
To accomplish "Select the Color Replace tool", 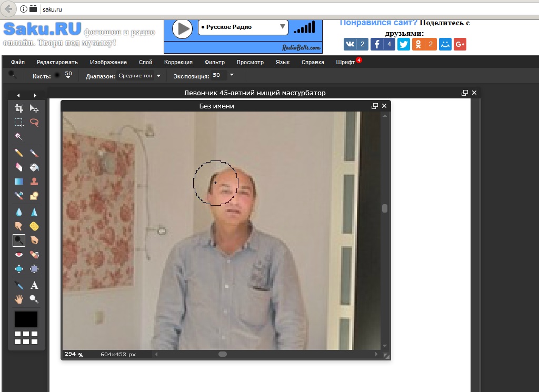I will coord(19,196).
